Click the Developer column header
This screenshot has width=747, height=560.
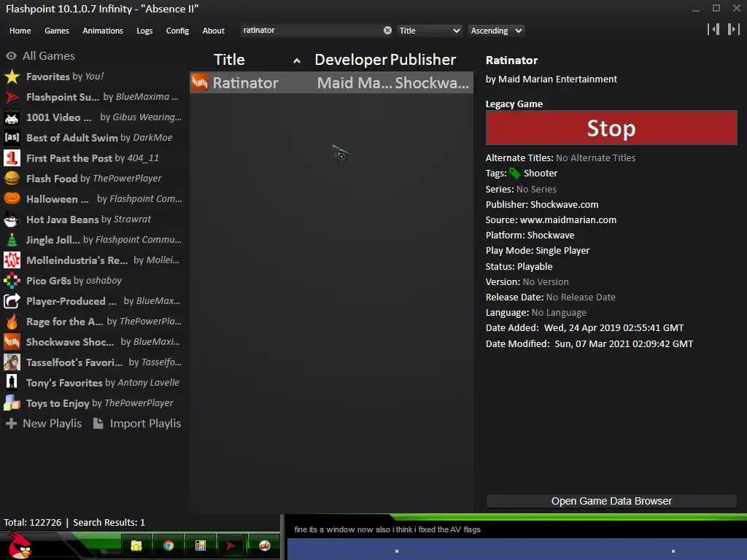(x=351, y=60)
